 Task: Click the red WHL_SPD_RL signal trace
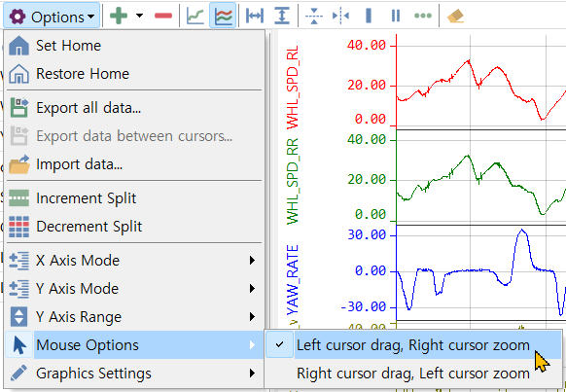[x=497, y=67]
